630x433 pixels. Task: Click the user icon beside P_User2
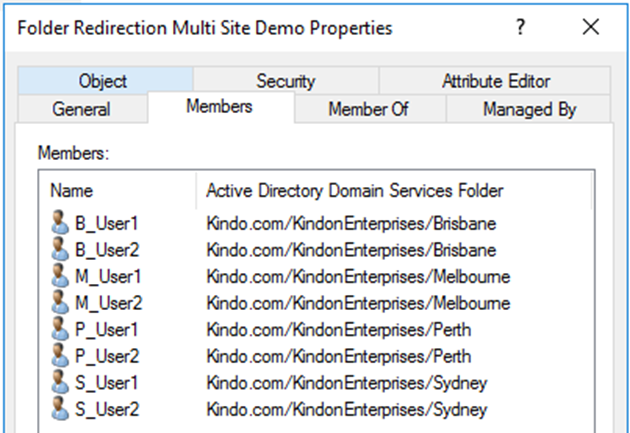[60, 355]
